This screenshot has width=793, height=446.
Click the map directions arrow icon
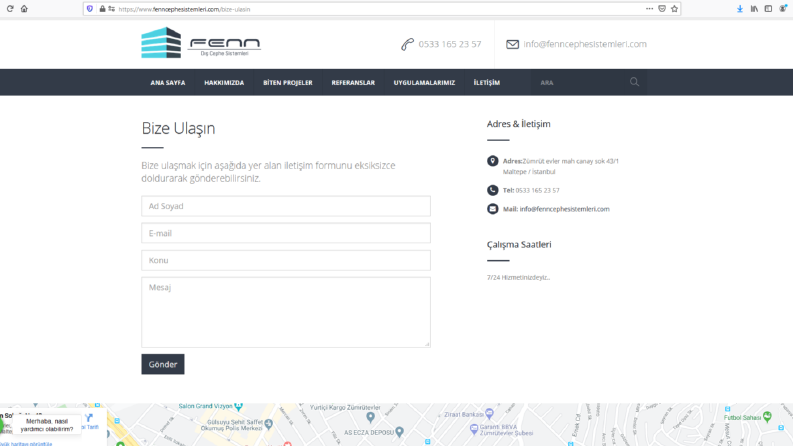click(x=89, y=418)
